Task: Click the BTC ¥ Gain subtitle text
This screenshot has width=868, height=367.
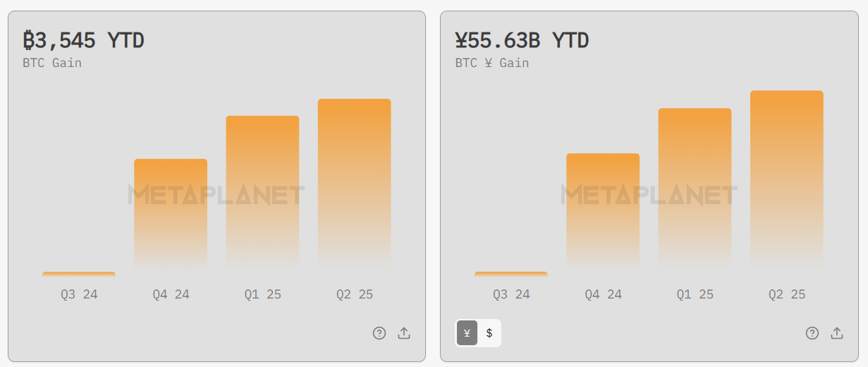Action: tap(491, 63)
